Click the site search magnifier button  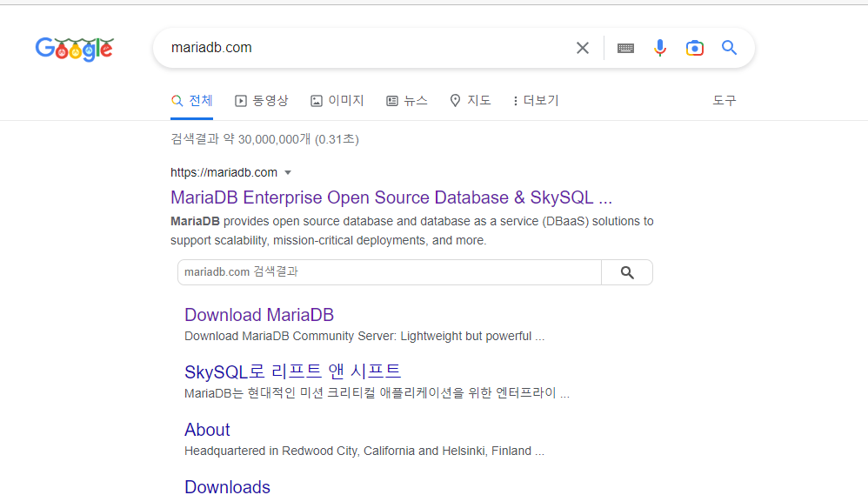pyautogui.click(x=627, y=272)
